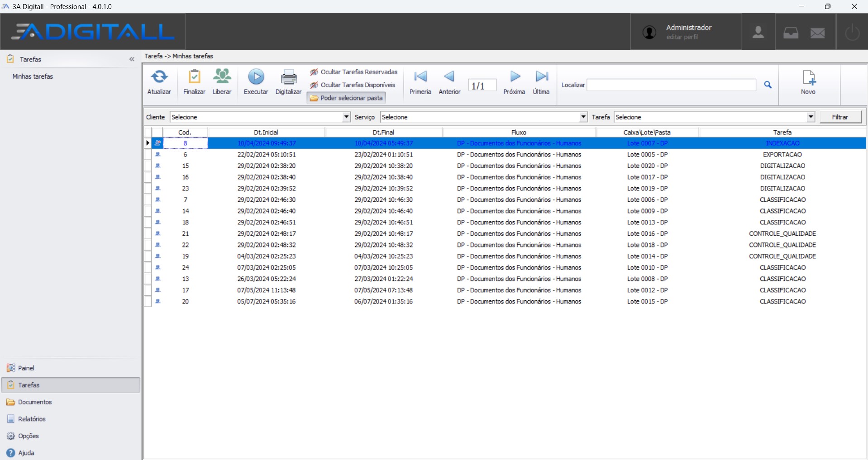Viewport: 868px width, 460px height.
Task: Open the user profile icon in header
Action: 758,33
